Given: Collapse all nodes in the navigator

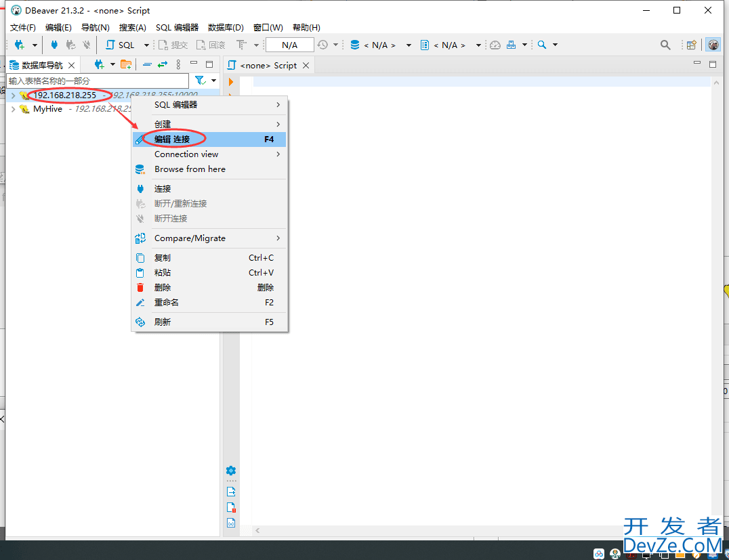Looking at the screenshot, I should pyautogui.click(x=148, y=64).
